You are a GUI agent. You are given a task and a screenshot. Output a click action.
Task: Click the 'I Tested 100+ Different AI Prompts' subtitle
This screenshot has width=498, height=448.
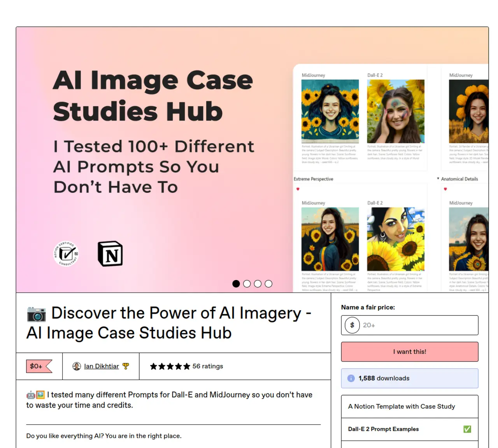pyautogui.click(x=154, y=167)
